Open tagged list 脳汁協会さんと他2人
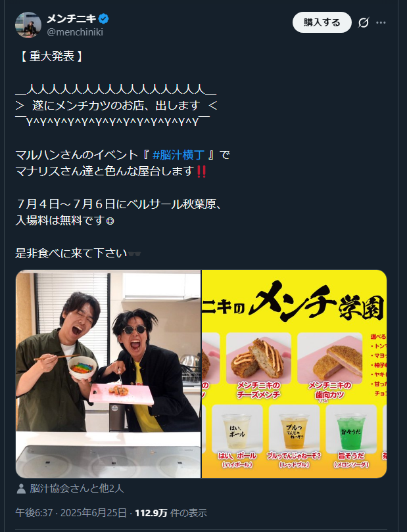Viewport: 407px width, 532px height. point(77,489)
